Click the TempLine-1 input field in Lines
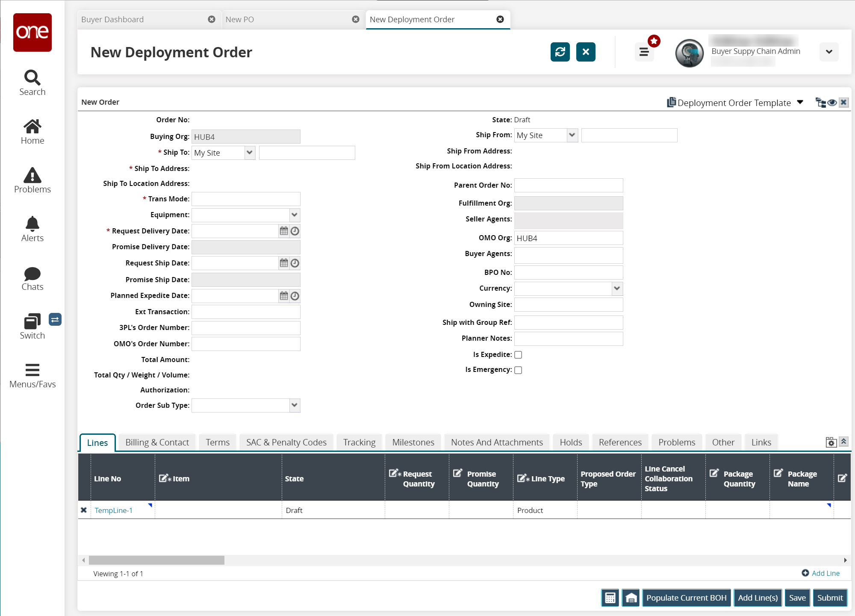The width and height of the screenshot is (855, 616). pyautogui.click(x=113, y=510)
